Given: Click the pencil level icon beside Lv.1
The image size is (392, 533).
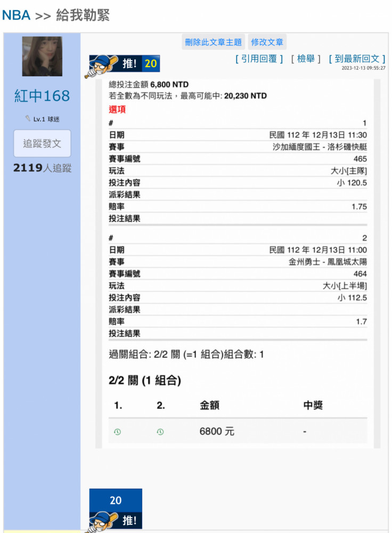Looking at the screenshot, I should click(x=28, y=119).
